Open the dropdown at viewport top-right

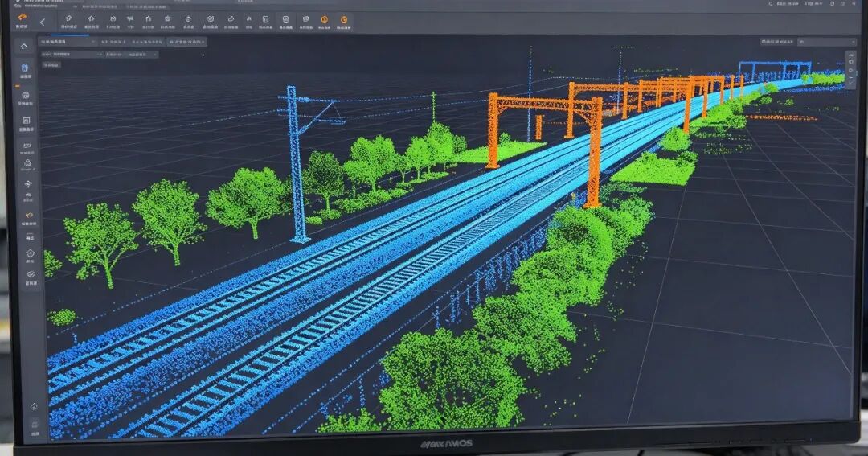click(x=827, y=42)
